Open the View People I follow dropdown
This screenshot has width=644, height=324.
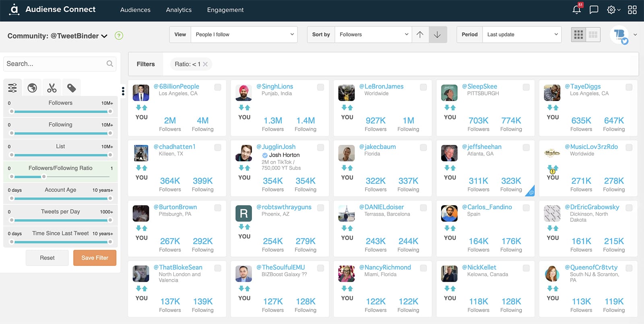pyautogui.click(x=244, y=35)
